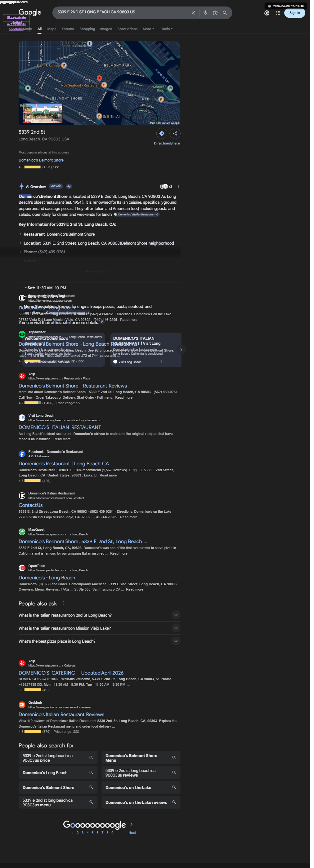Open AI Overview three-dot options menu
The image size is (314, 868).
coord(178,186)
